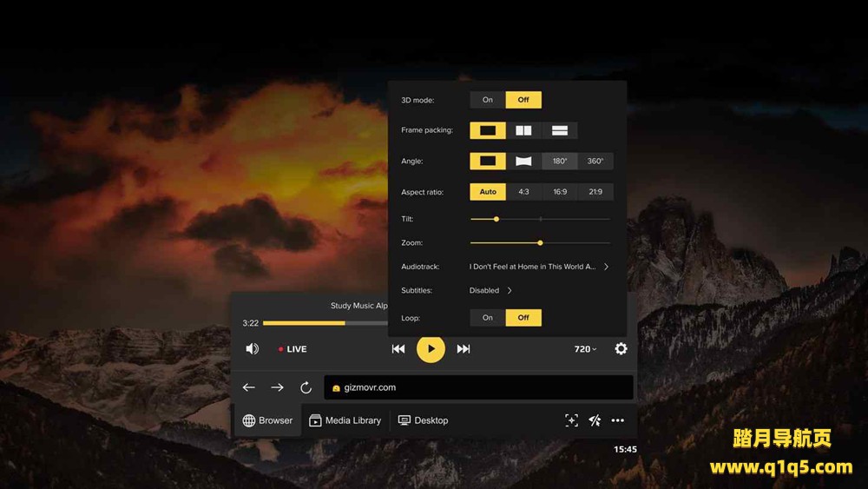Skip to the previous track

tap(398, 349)
